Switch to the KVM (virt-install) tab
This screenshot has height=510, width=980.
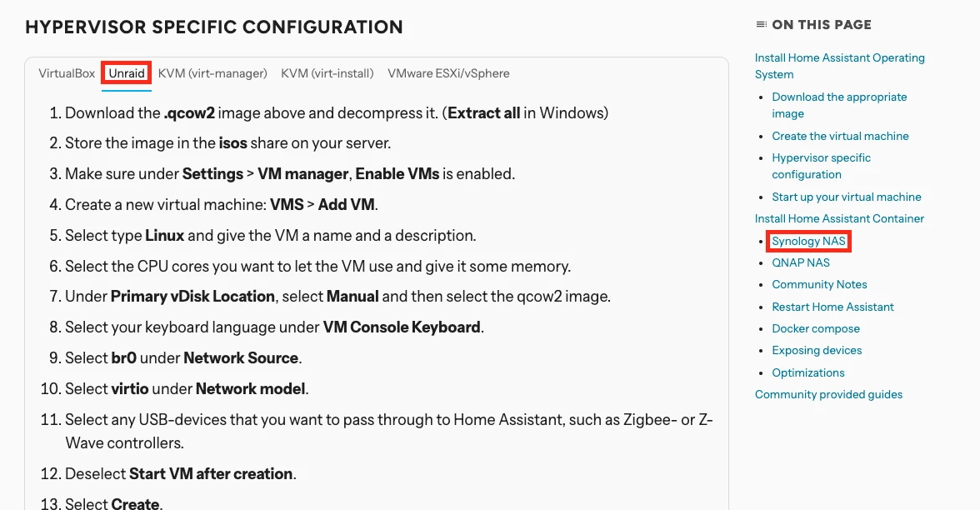[327, 72]
